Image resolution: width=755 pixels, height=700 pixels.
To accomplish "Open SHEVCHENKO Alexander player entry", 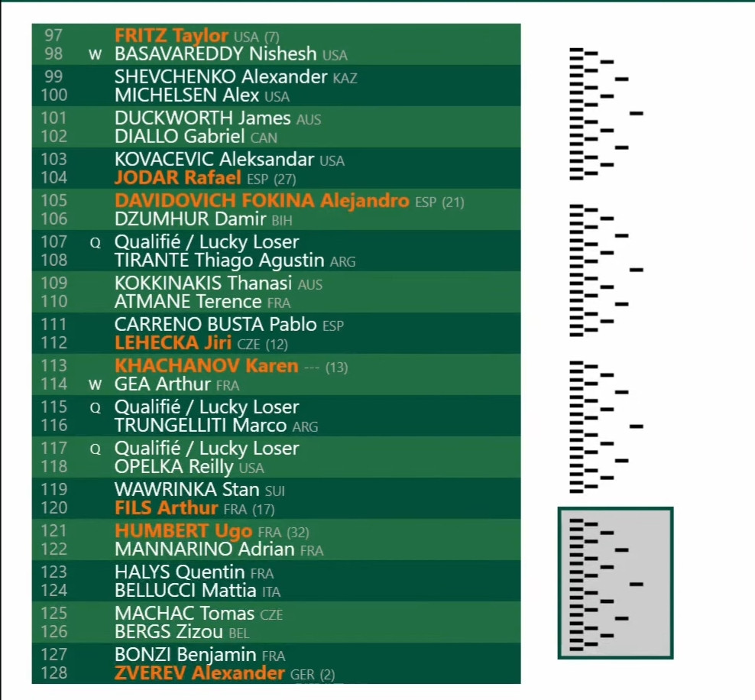I will click(221, 77).
